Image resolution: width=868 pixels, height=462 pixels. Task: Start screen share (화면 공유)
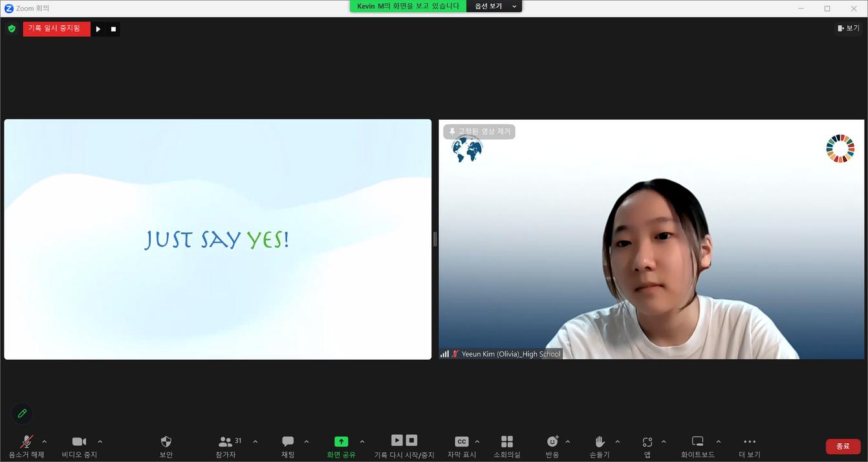point(341,446)
